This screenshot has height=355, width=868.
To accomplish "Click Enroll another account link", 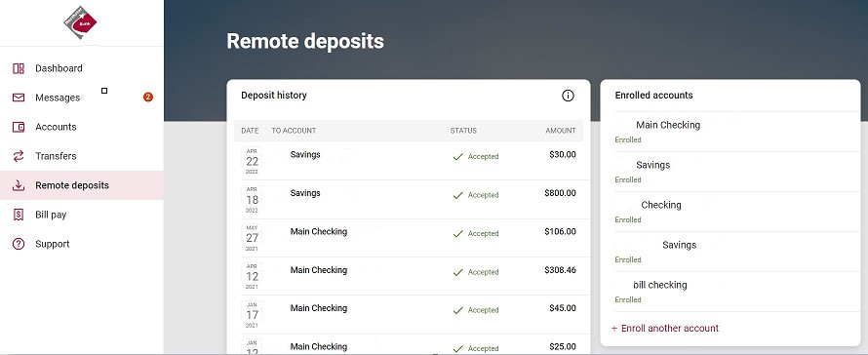I will point(665,329).
